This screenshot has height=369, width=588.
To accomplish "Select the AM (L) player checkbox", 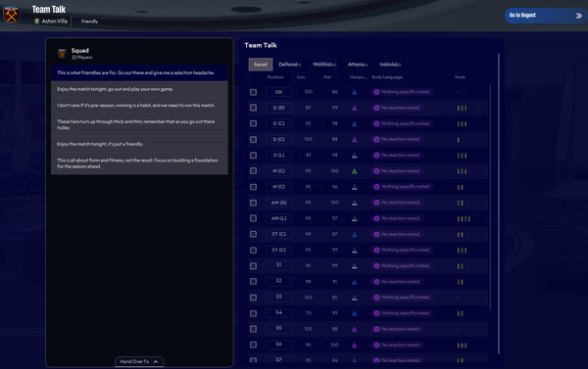I will click(254, 218).
